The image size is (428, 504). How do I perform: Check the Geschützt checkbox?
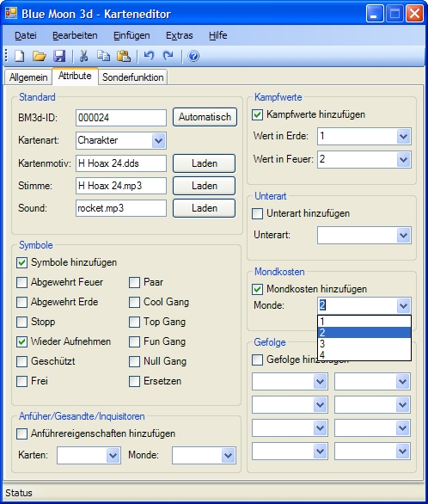pyautogui.click(x=21, y=361)
